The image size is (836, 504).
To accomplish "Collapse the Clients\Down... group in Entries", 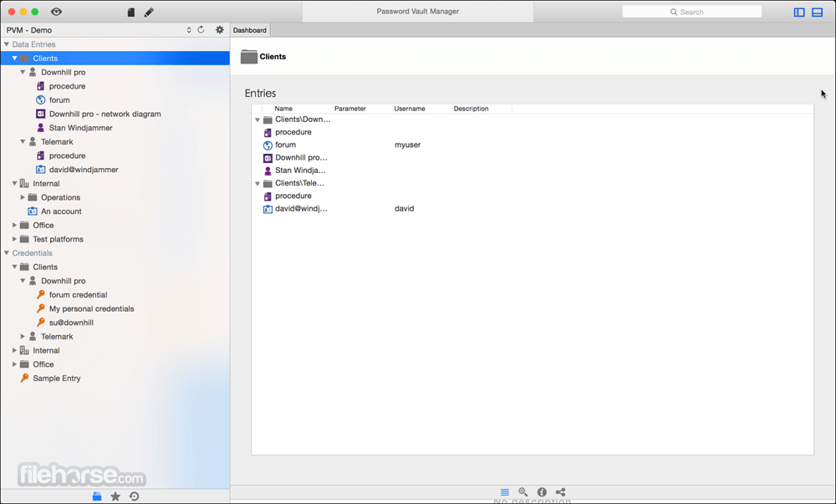I will point(257,120).
